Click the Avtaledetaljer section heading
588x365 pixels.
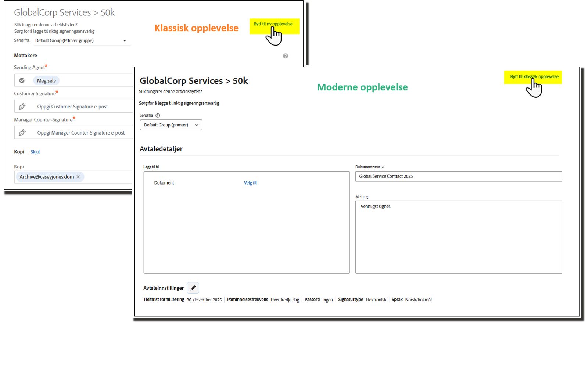click(161, 149)
